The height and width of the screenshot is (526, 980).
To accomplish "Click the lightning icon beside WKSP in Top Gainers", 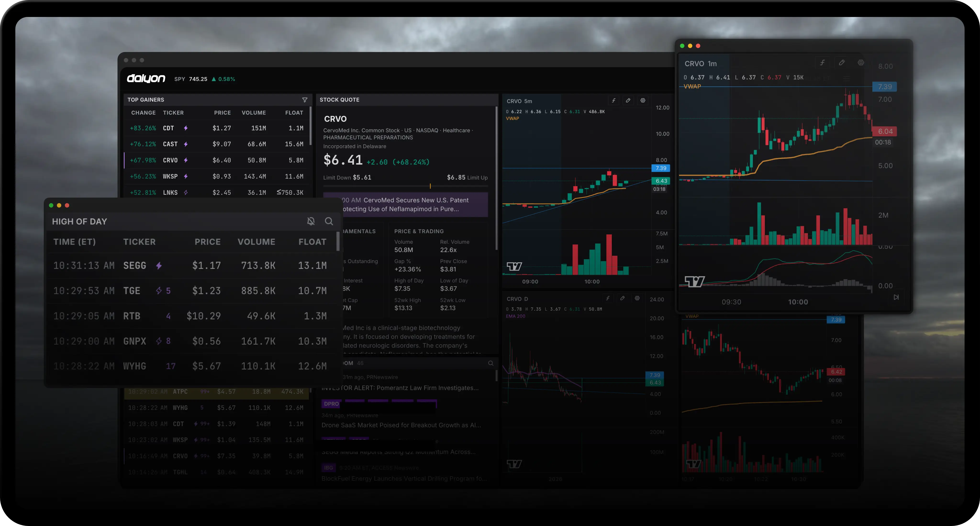I will pos(186,177).
